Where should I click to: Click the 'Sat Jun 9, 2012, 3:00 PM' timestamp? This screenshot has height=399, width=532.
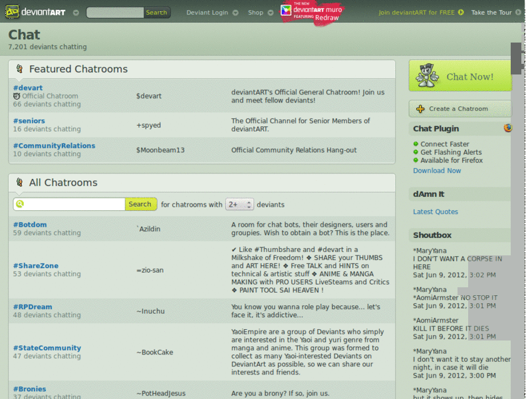(x=454, y=376)
